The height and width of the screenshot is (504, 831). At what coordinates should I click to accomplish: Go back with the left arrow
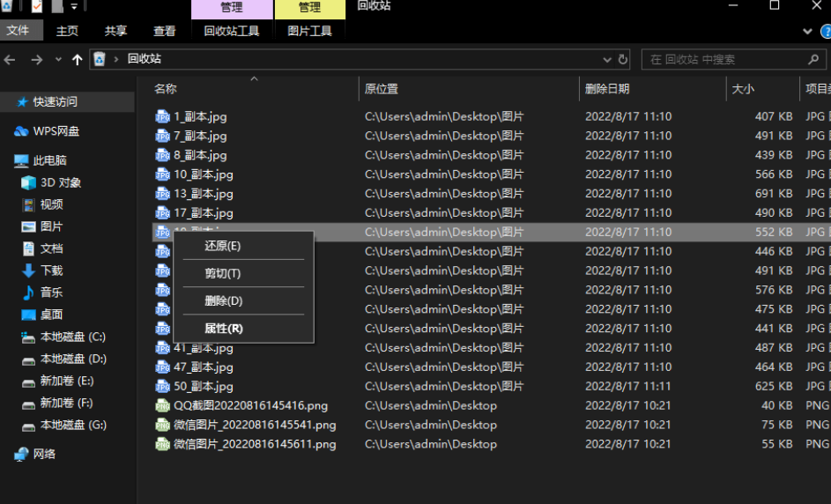(10, 59)
